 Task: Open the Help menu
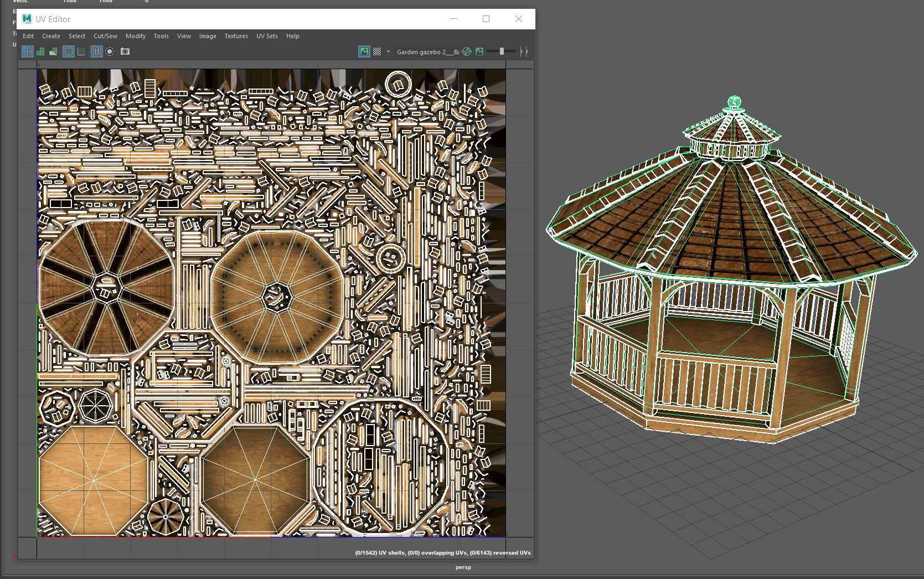click(293, 36)
